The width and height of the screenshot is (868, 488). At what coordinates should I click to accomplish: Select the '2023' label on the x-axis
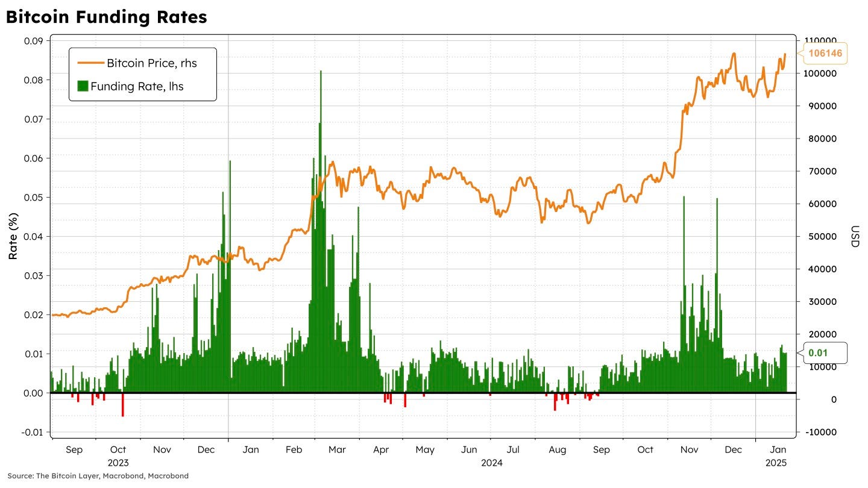pyautogui.click(x=118, y=463)
